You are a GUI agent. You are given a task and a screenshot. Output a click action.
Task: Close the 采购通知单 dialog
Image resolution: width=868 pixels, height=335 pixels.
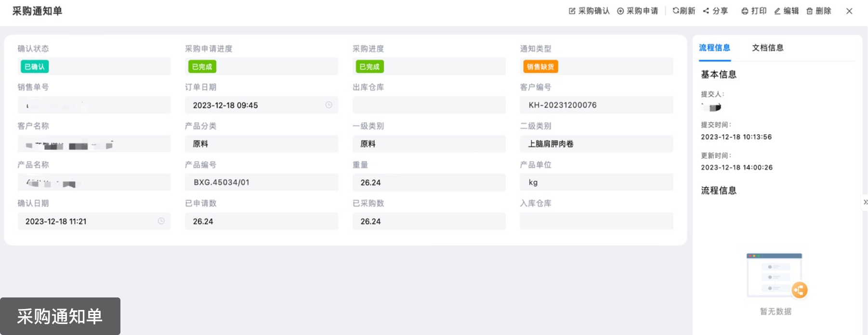click(849, 11)
